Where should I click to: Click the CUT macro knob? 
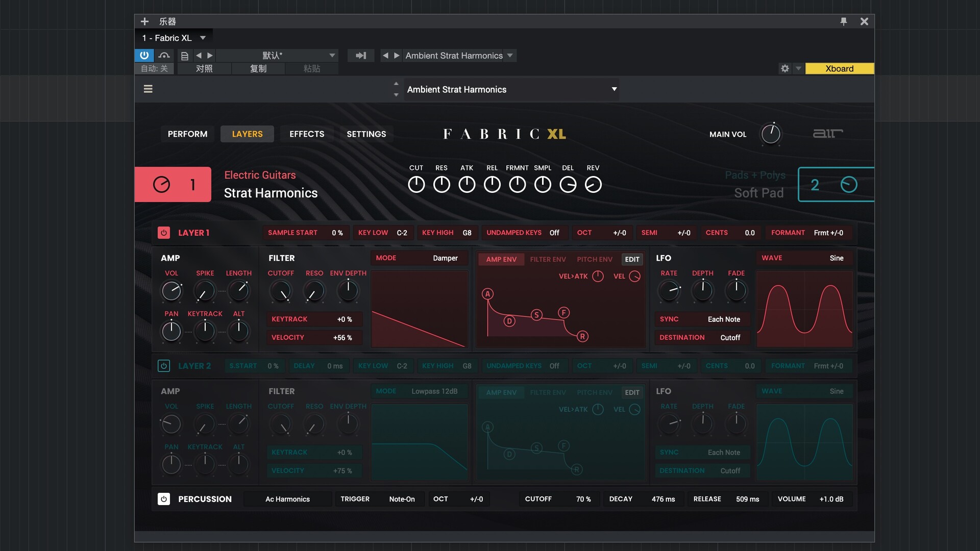pos(416,184)
